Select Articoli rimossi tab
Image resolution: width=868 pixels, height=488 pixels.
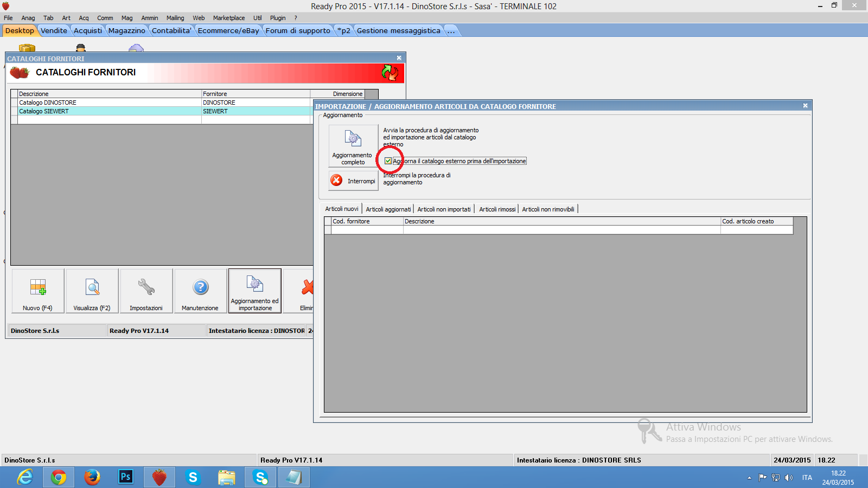497,209
